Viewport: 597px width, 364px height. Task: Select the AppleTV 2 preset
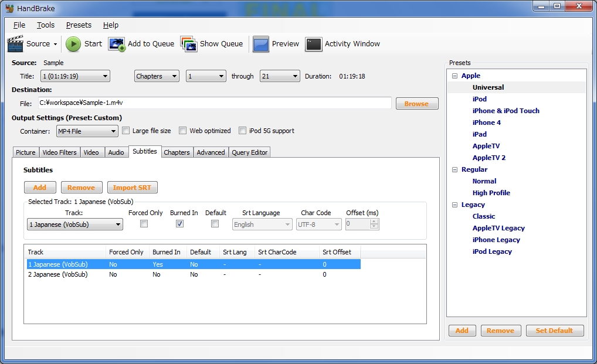pyautogui.click(x=489, y=158)
